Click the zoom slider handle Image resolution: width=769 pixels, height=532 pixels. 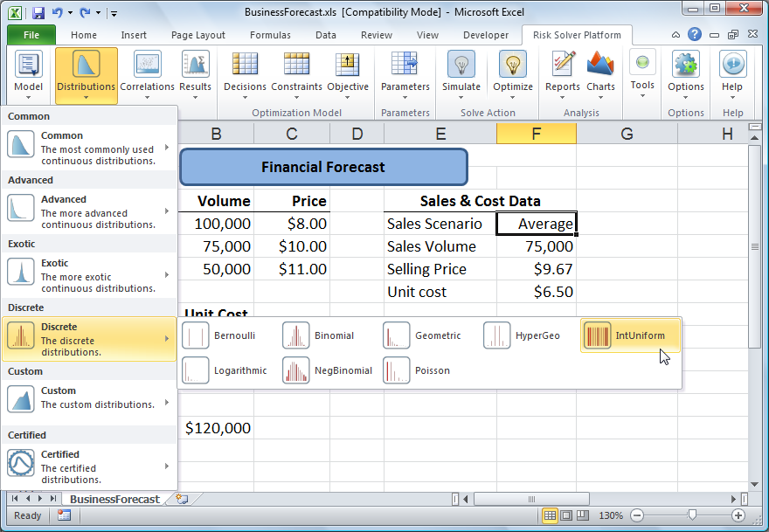(x=692, y=515)
